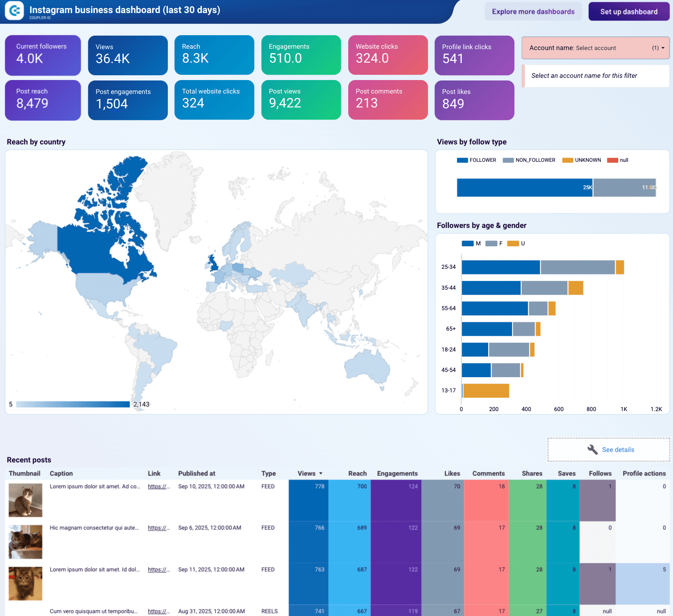Click the first cat post thumbnail
Image resolution: width=673 pixels, height=616 pixels.
pyautogui.click(x=26, y=500)
